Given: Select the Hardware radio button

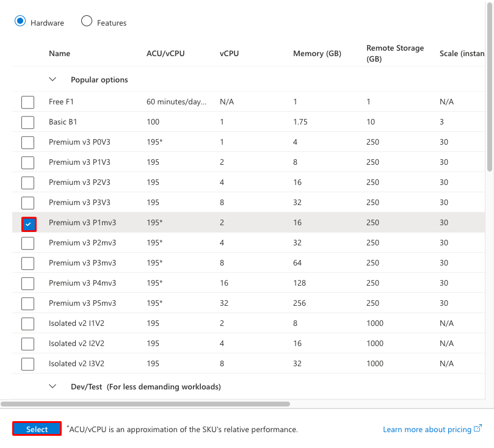Looking at the screenshot, I should click(20, 21).
